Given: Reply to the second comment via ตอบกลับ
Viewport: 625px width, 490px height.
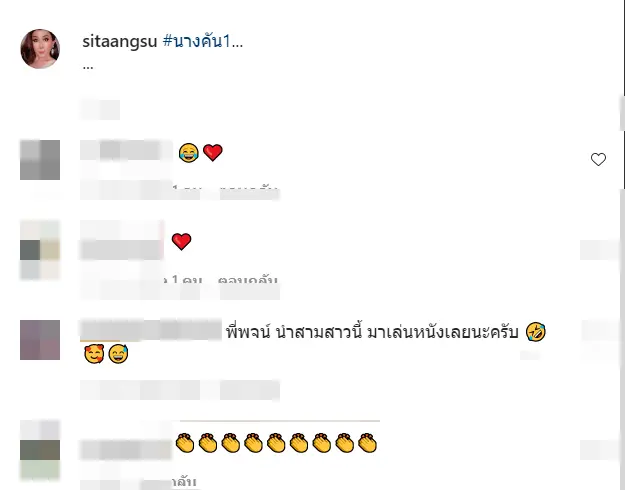Looking at the screenshot, I should click(x=248, y=280).
